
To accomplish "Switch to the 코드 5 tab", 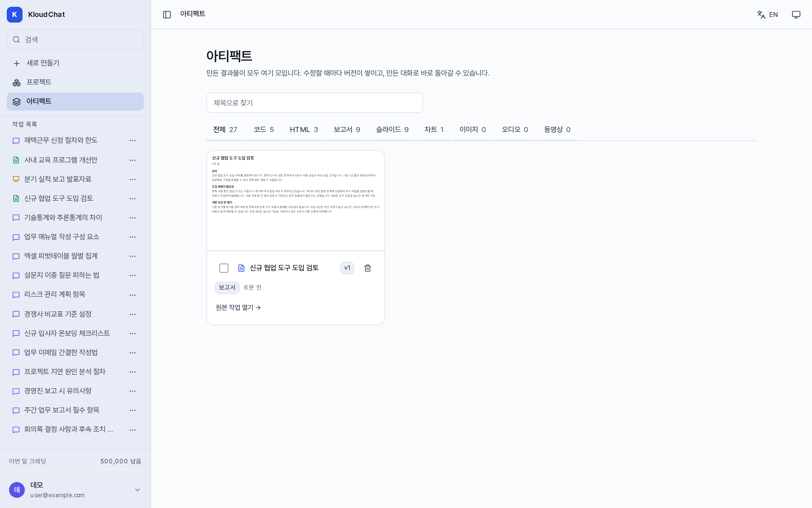I will click(264, 130).
